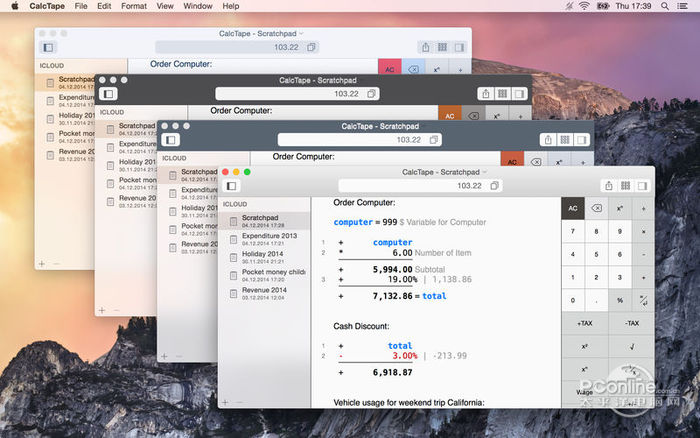Click the minus key beside the 6 key

pyautogui.click(x=643, y=254)
